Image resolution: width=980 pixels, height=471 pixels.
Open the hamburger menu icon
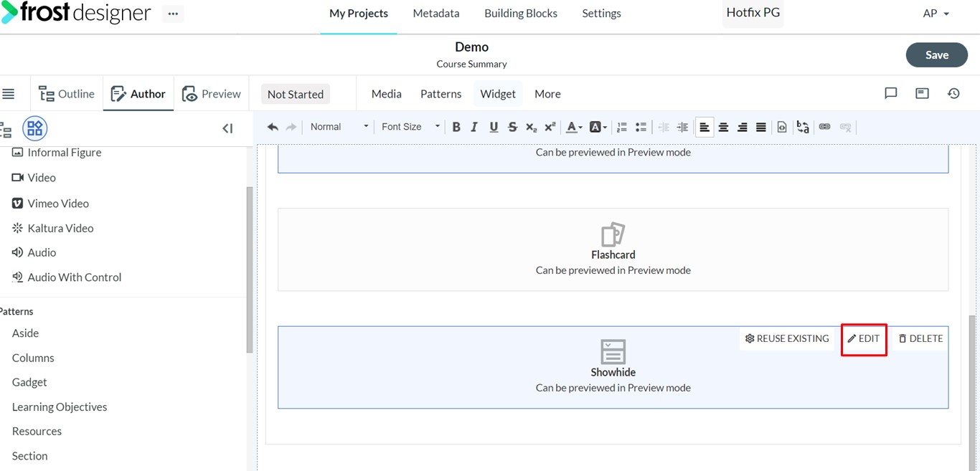tap(9, 94)
